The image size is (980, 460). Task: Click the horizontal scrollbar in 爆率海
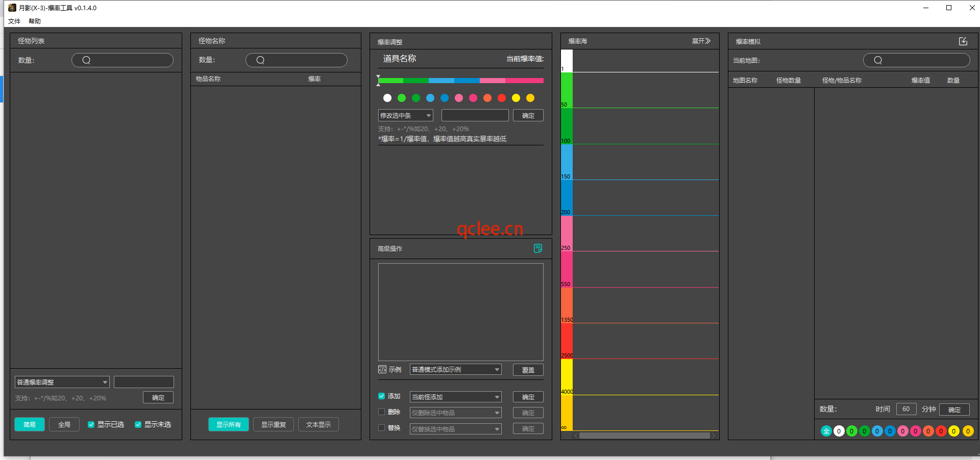[645, 436]
